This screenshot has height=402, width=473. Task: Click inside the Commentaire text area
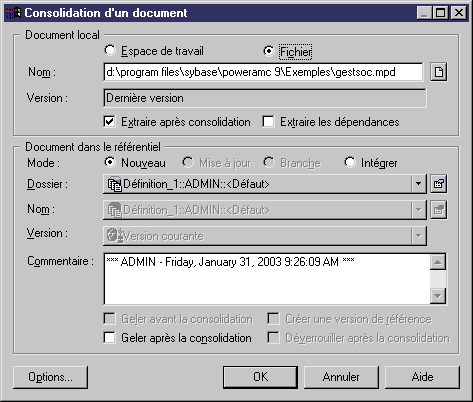tap(267, 279)
